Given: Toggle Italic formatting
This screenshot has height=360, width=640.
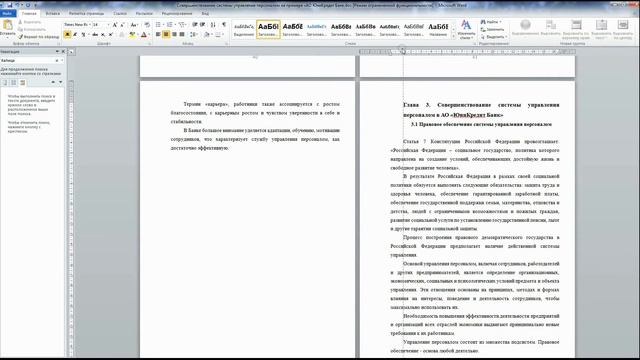Looking at the screenshot, I should pos(75,34).
